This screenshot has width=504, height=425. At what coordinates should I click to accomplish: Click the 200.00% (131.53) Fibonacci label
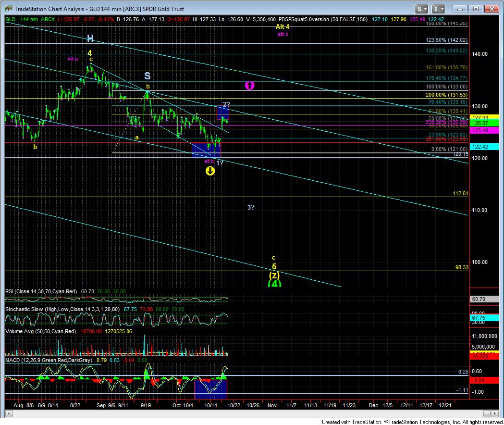click(x=447, y=95)
